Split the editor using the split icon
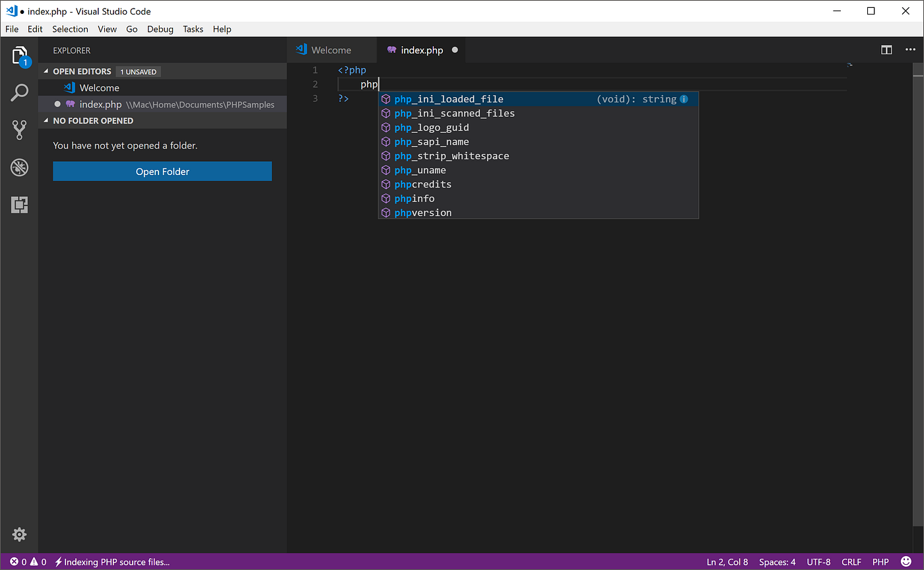 pos(886,50)
